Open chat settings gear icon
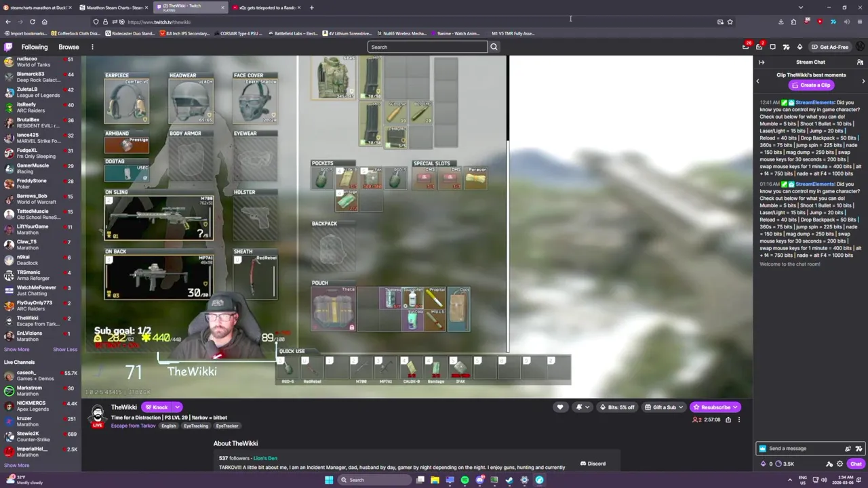Screen dimensions: 868x488 coord(840,464)
